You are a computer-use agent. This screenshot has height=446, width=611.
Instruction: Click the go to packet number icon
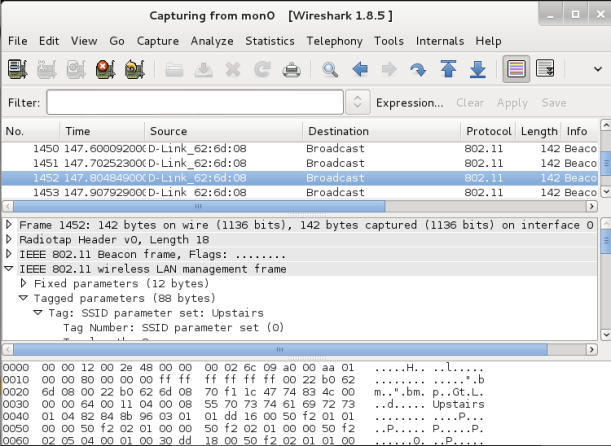(418, 69)
